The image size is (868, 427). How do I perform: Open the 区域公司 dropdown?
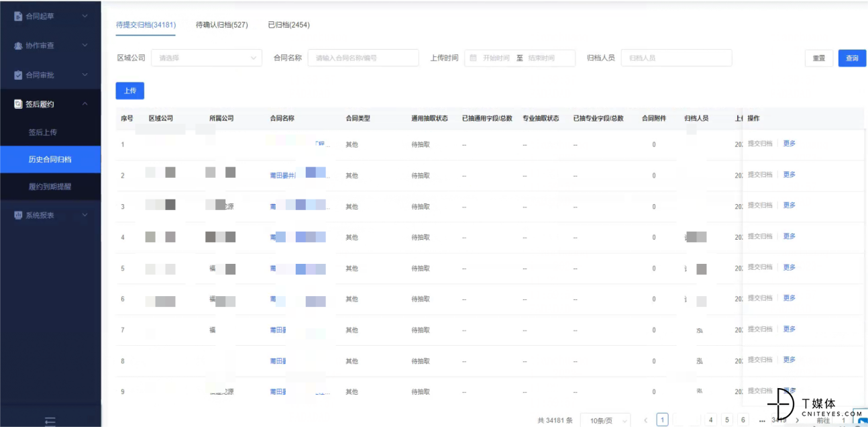point(207,58)
